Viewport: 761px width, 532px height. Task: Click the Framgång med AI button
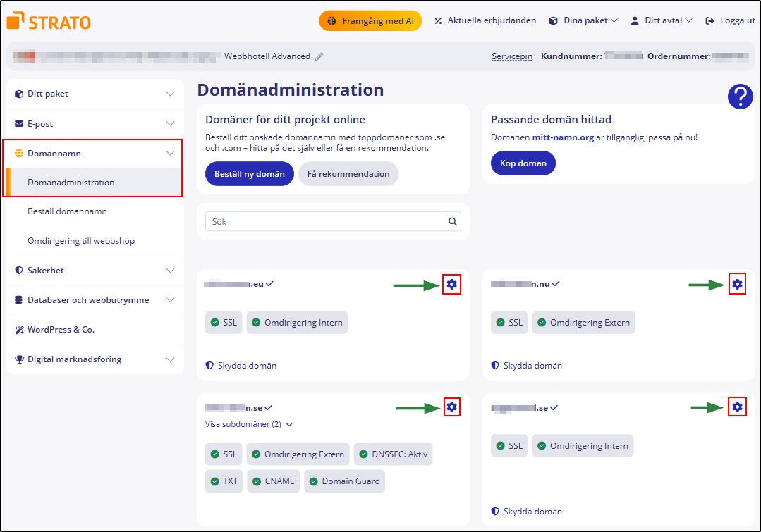[370, 21]
